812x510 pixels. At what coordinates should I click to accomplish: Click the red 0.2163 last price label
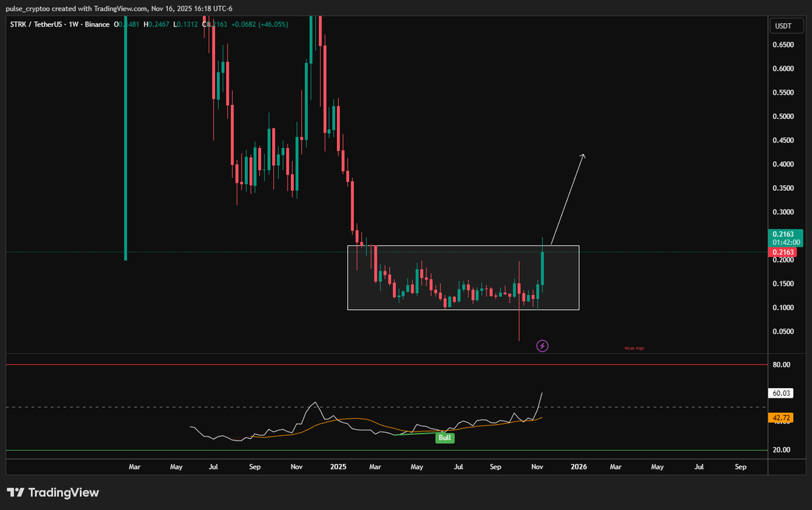[x=782, y=252]
